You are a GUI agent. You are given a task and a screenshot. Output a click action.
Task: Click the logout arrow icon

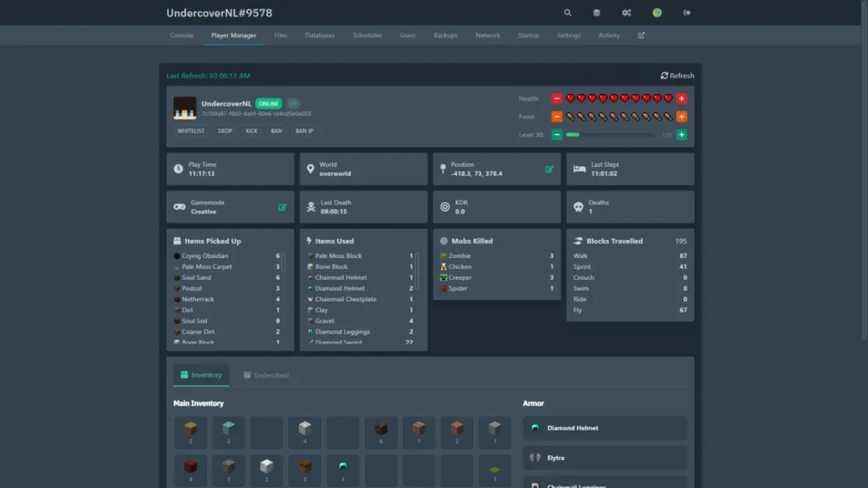(x=687, y=13)
